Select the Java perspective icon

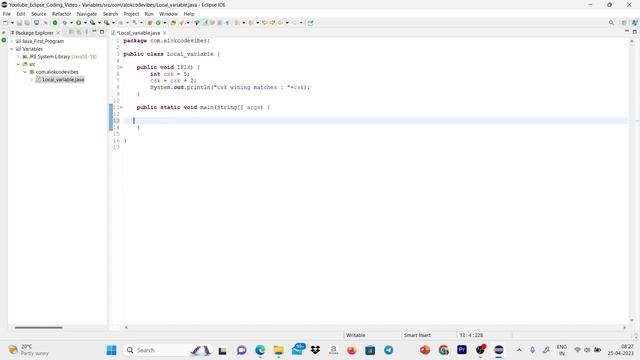tap(635, 23)
